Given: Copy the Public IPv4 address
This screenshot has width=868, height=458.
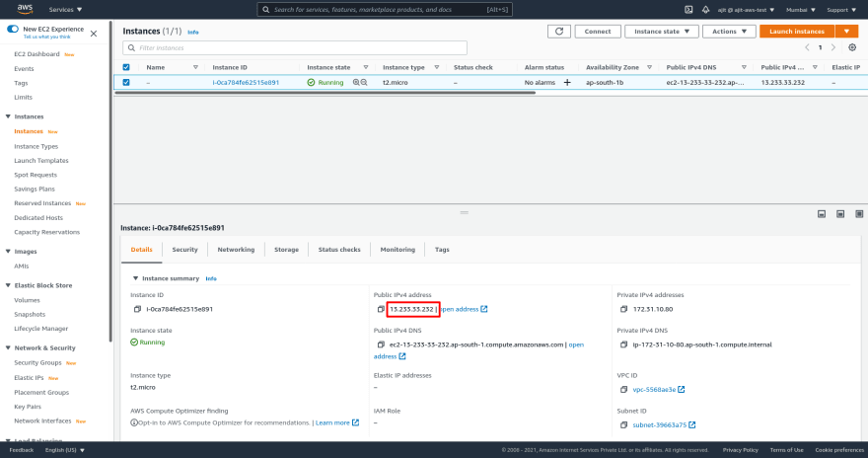Looking at the screenshot, I should pyautogui.click(x=381, y=309).
